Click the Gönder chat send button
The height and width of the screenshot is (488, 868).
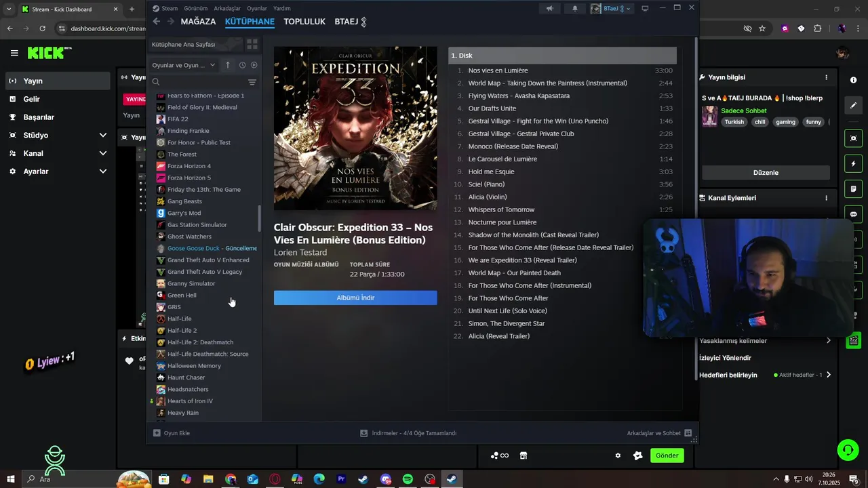(667, 455)
